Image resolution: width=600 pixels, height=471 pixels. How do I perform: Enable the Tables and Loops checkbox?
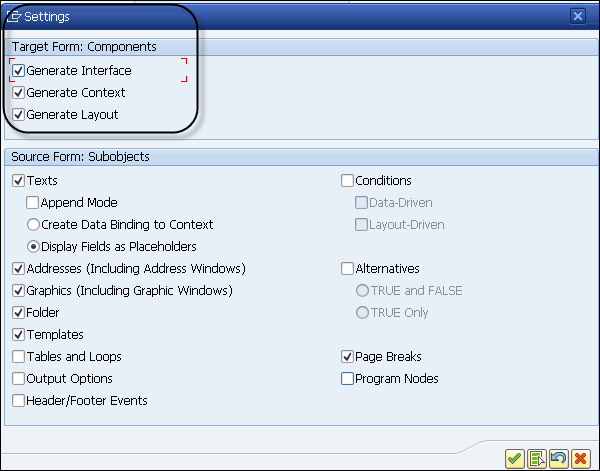19,357
